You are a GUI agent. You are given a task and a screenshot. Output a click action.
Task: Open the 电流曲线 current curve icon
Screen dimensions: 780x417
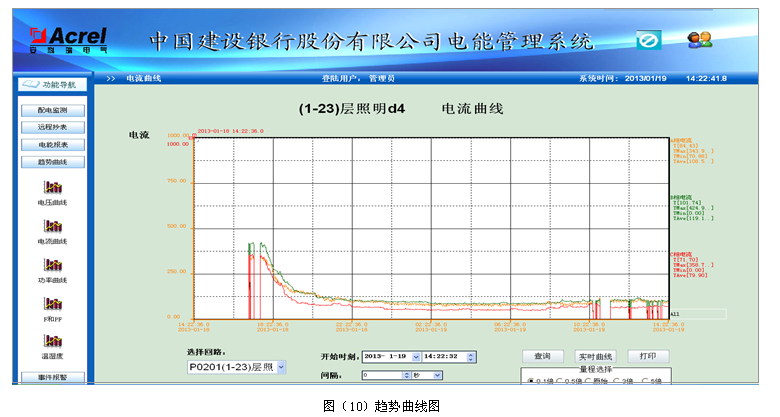click(x=53, y=226)
